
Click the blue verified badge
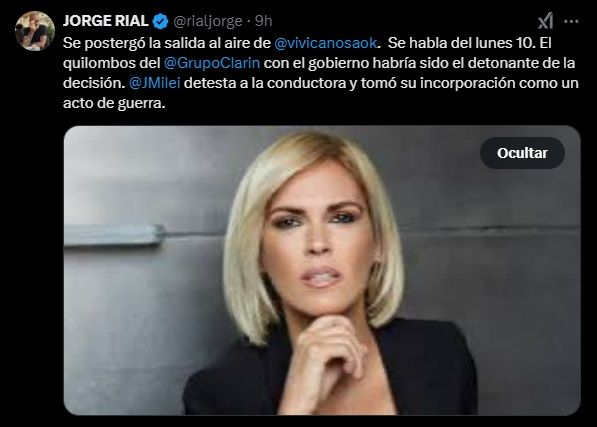point(160,21)
